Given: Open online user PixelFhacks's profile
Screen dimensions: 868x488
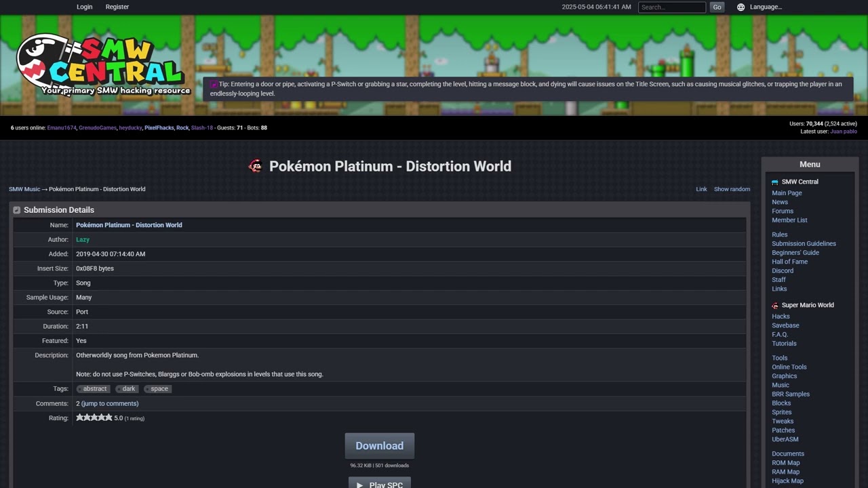Looking at the screenshot, I should pos(159,127).
